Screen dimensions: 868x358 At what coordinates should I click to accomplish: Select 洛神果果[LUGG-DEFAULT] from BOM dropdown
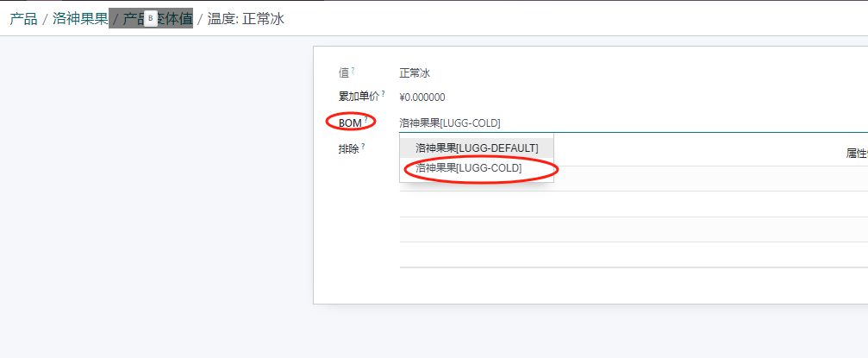pos(477,148)
